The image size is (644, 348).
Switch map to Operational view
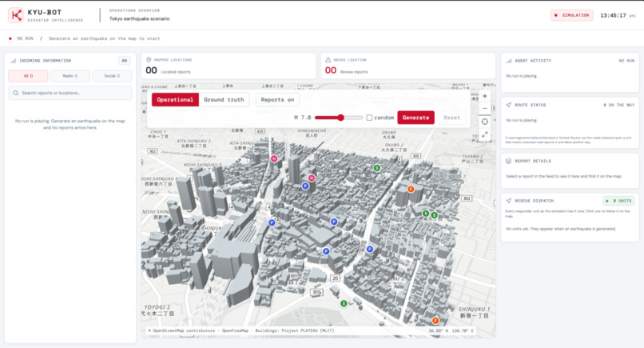(175, 99)
